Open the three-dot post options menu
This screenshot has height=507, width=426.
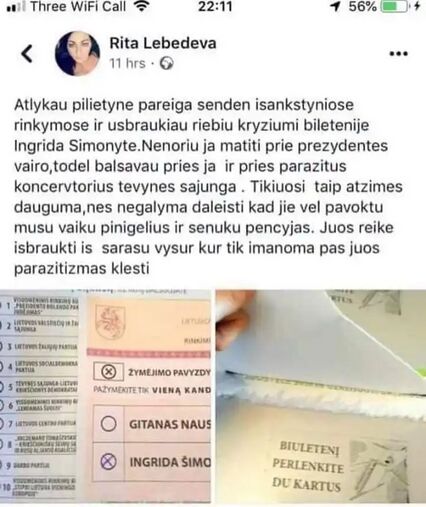click(399, 54)
